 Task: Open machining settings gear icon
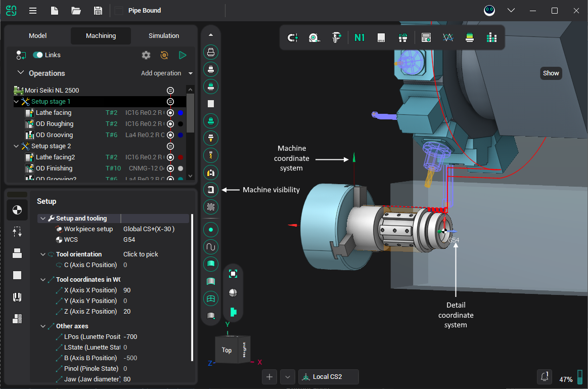tap(146, 55)
